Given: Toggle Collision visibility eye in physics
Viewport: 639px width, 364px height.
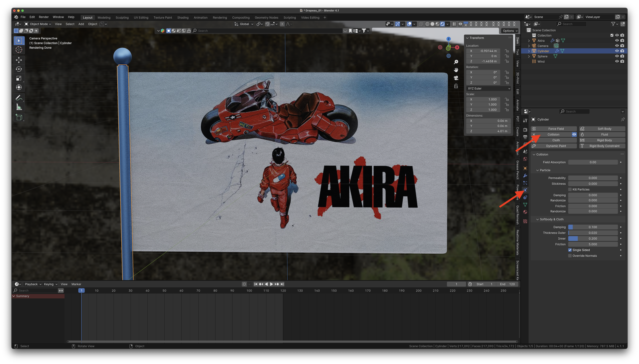Looking at the screenshot, I should pyautogui.click(x=574, y=135).
